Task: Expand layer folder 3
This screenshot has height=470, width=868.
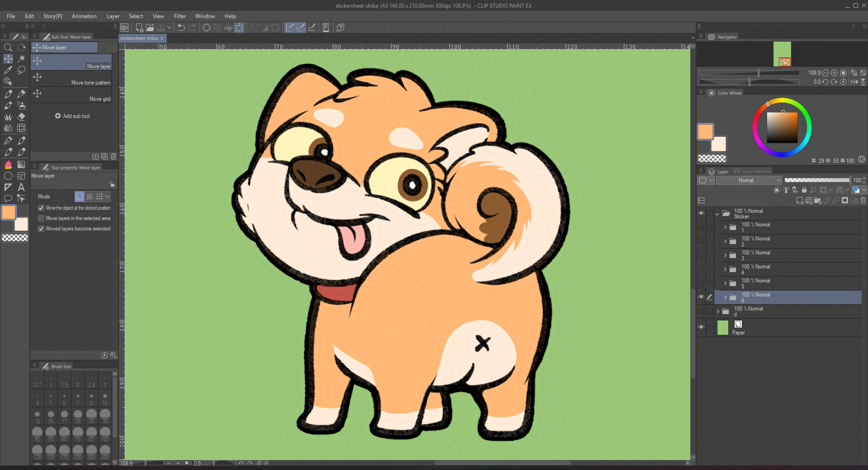Action: point(725,255)
